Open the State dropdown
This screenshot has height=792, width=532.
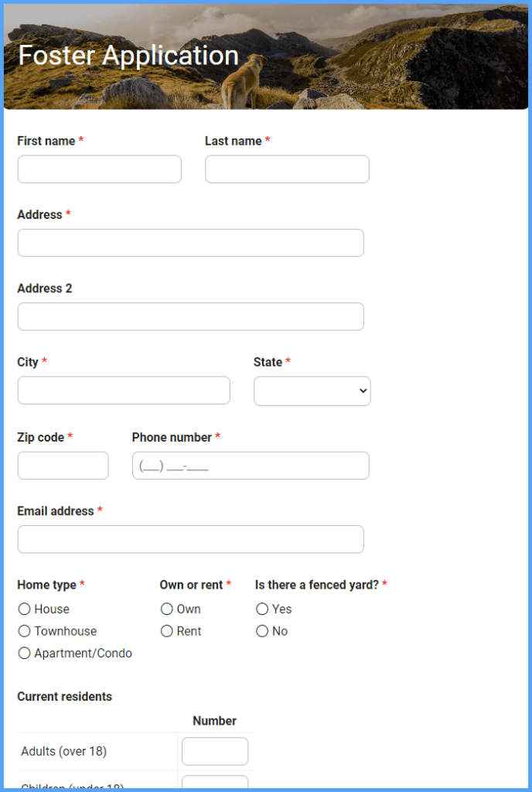312,391
